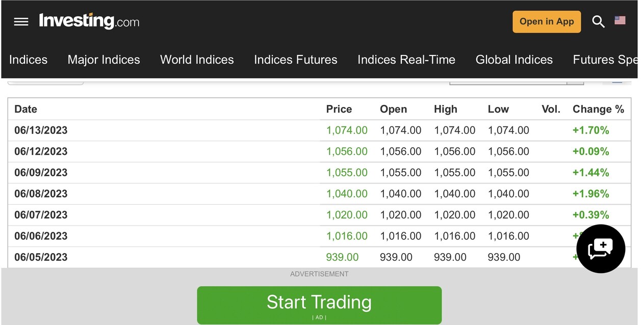Select the Major Indices tab
Image resolution: width=644 pixels, height=325 pixels.
104,60
